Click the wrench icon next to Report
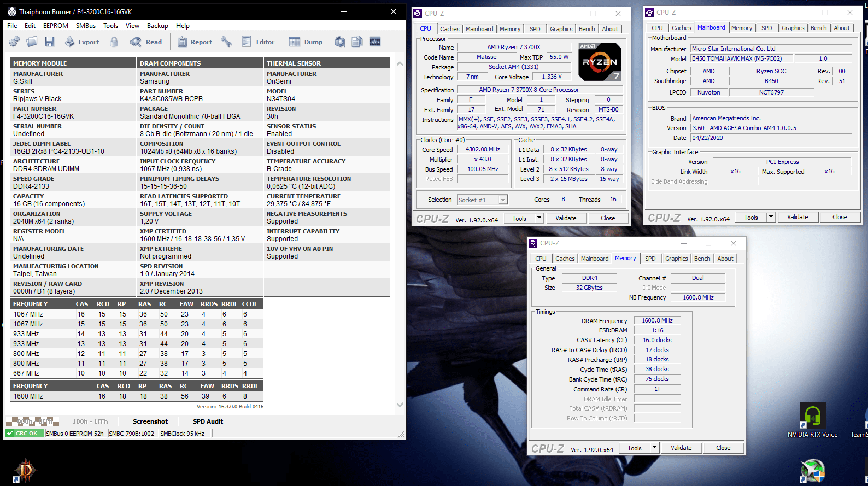The height and width of the screenshot is (486, 868). click(226, 42)
